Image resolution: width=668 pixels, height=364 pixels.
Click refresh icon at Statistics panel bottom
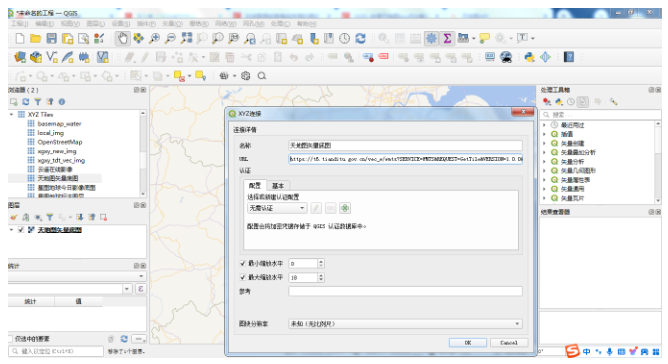(x=124, y=339)
